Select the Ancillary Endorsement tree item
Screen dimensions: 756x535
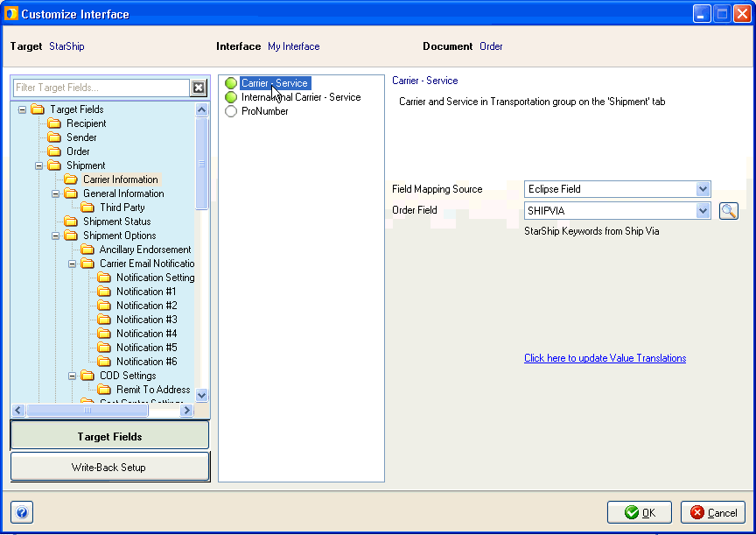pos(145,250)
